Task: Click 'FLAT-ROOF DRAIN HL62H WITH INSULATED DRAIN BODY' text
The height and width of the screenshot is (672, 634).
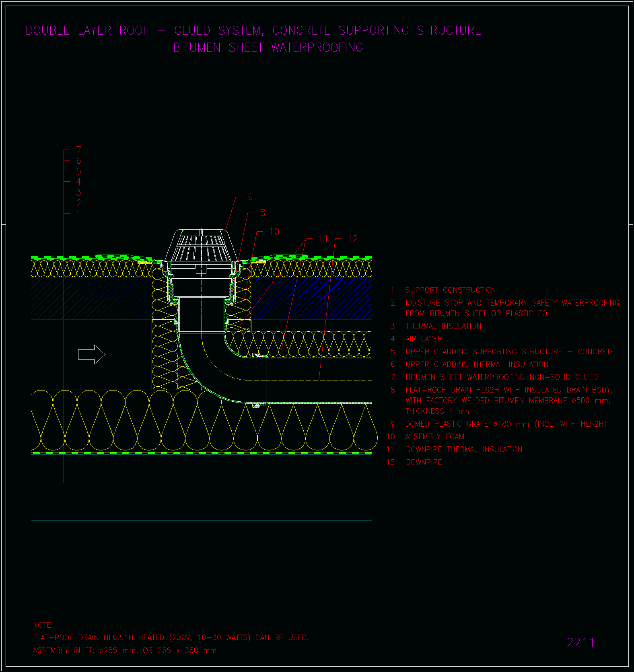Action: tap(509, 390)
